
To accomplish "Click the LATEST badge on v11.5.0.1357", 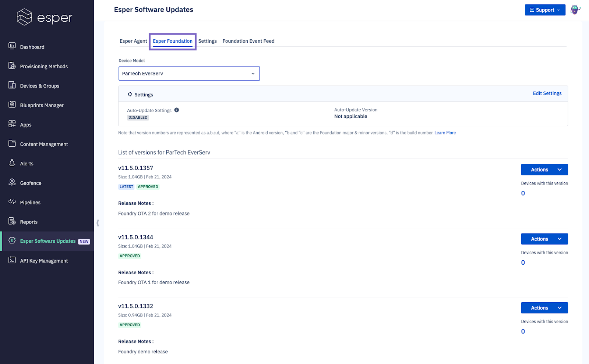I will [126, 187].
